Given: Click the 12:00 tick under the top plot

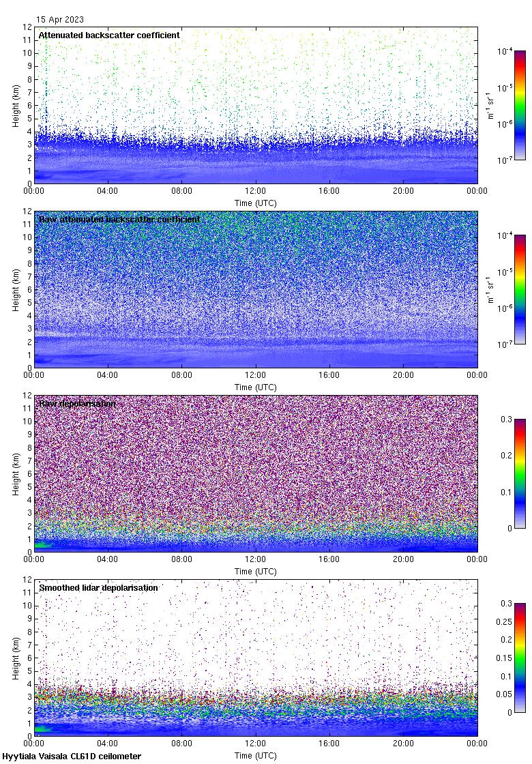Looking at the screenshot, I should click(256, 192).
